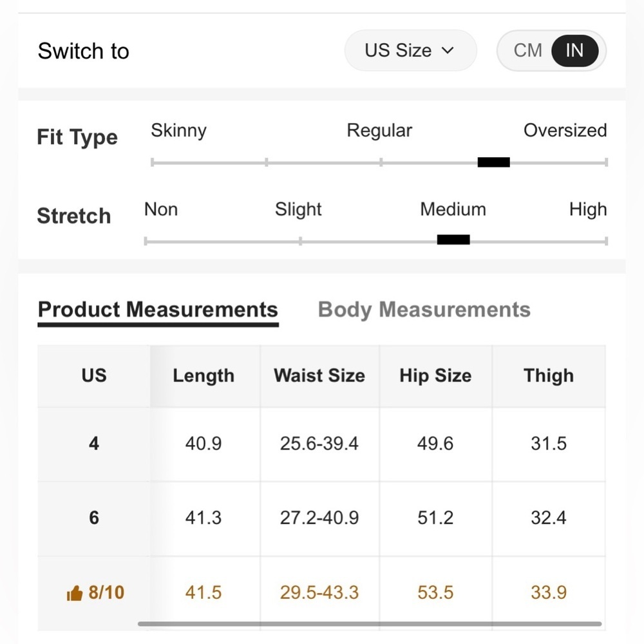Switch measurement units to CM
This screenshot has height=644, width=644.
click(527, 50)
